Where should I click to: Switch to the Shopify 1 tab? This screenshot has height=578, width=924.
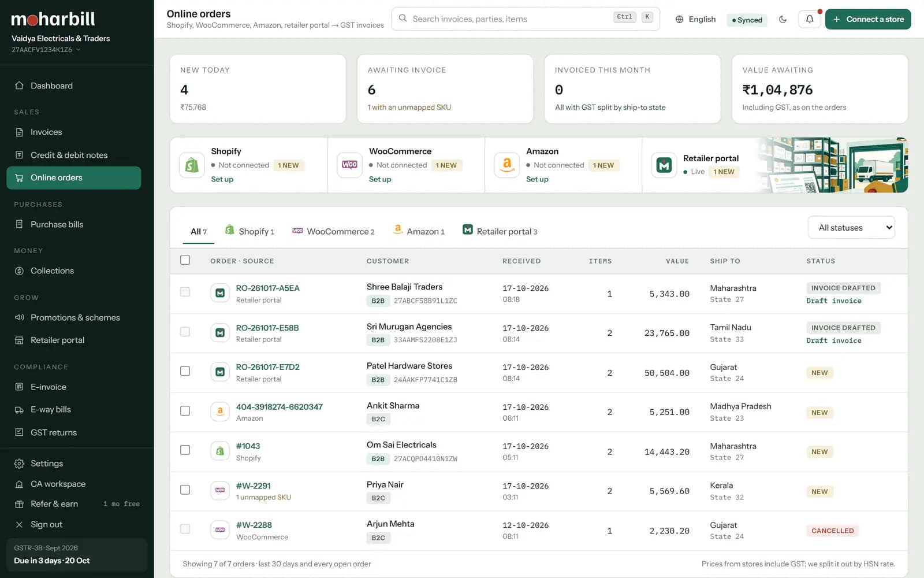(249, 231)
